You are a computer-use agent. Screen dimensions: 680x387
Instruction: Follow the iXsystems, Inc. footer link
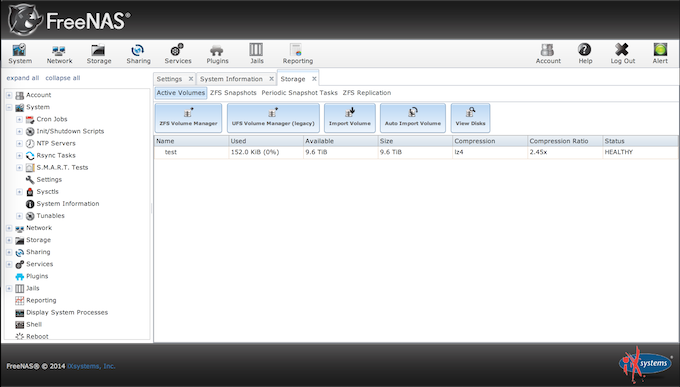click(x=91, y=366)
